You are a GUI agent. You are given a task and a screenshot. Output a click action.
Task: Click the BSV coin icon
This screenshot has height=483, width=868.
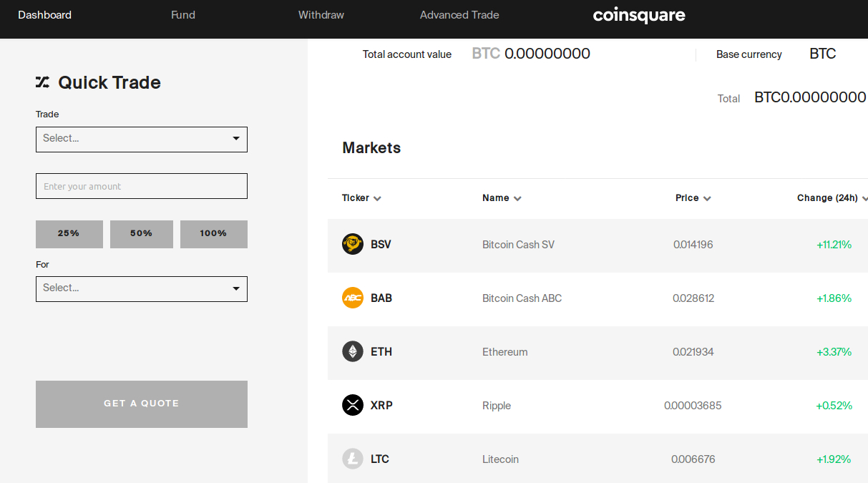(x=353, y=244)
